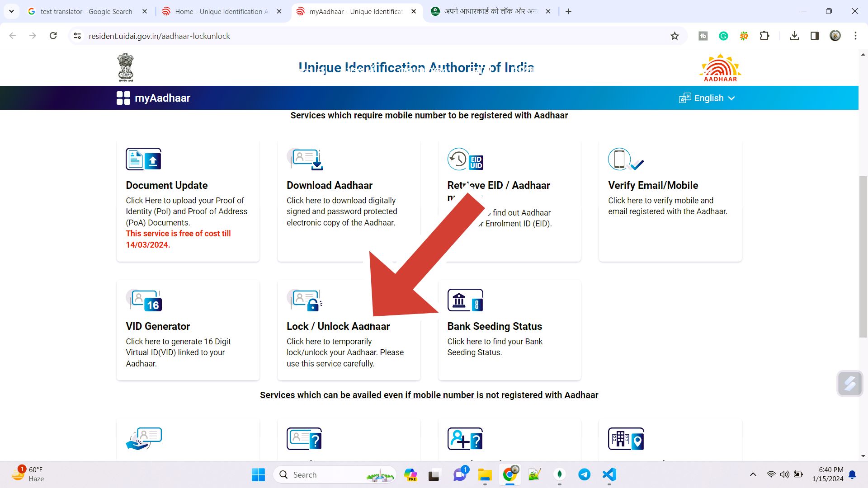Close the text translator tab
The height and width of the screenshot is (488, 868).
pyautogui.click(x=145, y=11)
